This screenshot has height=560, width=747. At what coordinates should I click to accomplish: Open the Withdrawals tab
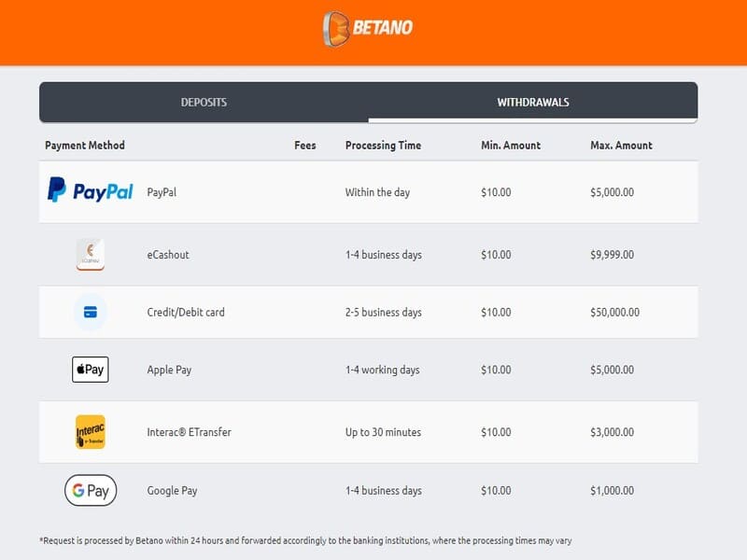pos(533,103)
